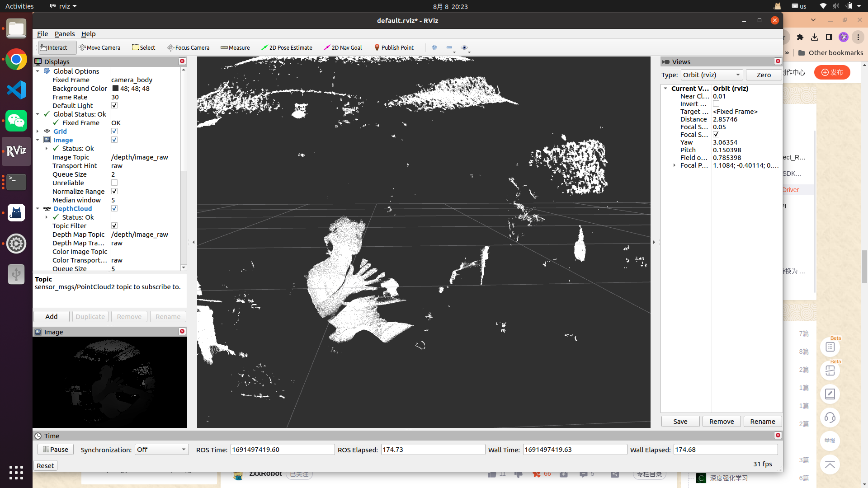Collapse the DepthCloud display tree
The image size is (868, 488).
point(38,209)
